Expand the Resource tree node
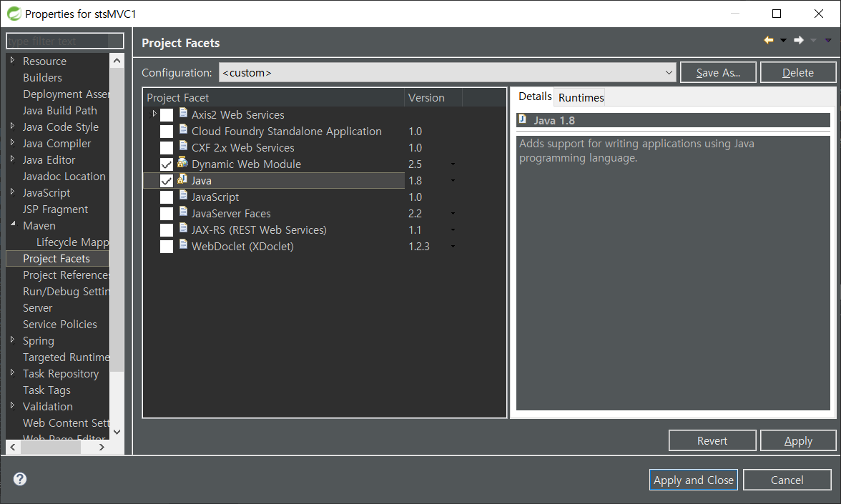The width and height of the screenshot is (841, 504). [12, 60]
